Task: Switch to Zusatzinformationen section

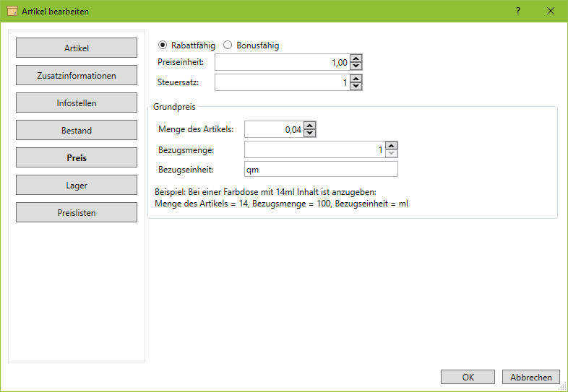Action: (77, 76)
